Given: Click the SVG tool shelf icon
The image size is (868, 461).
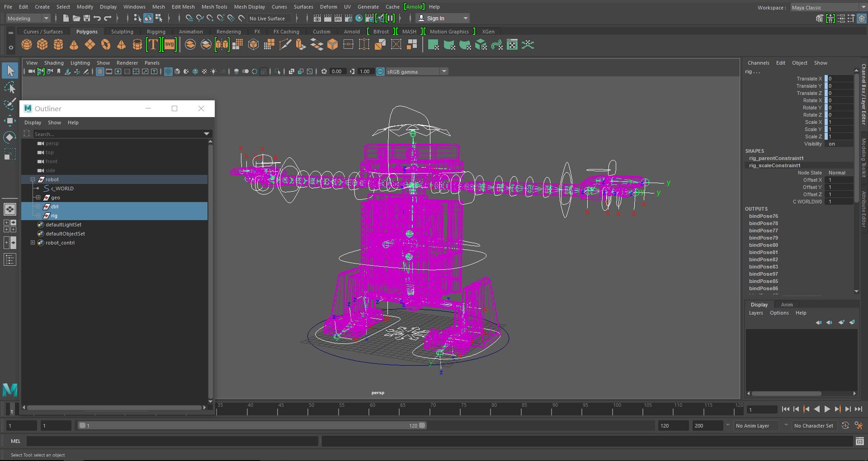Looking at the screenshot, I should coord(170,45).
